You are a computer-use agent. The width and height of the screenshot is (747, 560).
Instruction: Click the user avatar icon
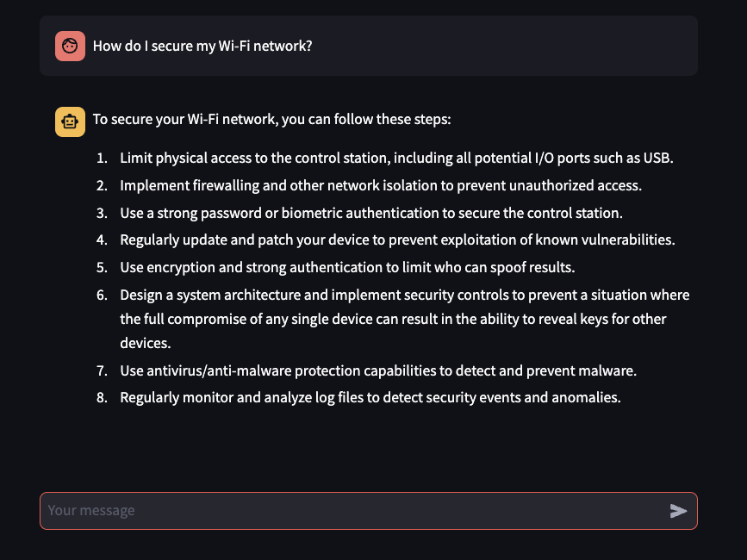[70, 46]
